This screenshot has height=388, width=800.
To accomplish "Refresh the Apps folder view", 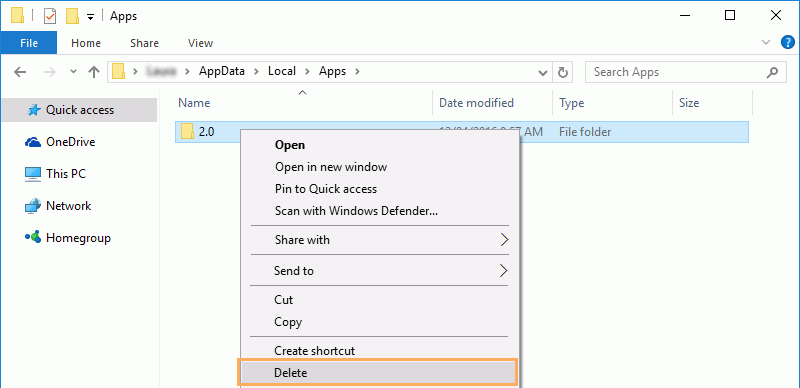I will 563,72.
